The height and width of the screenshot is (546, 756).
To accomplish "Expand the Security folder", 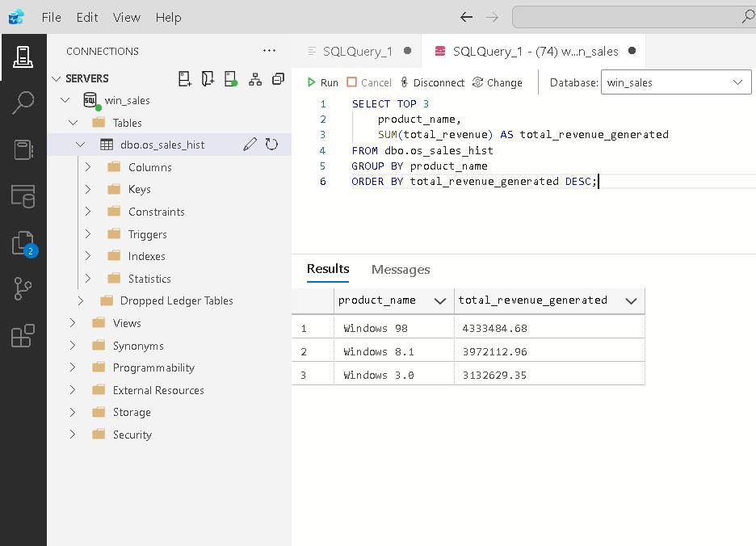I will click(73, 434).
